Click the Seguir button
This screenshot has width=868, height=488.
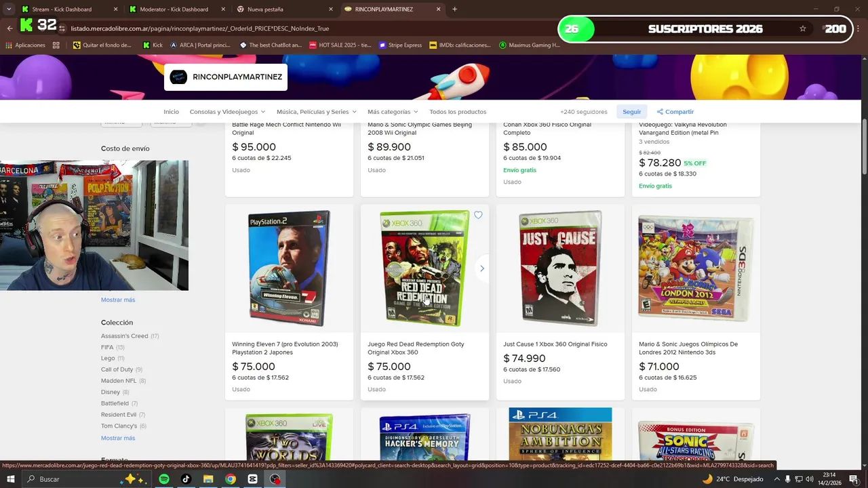pos(631,112)
